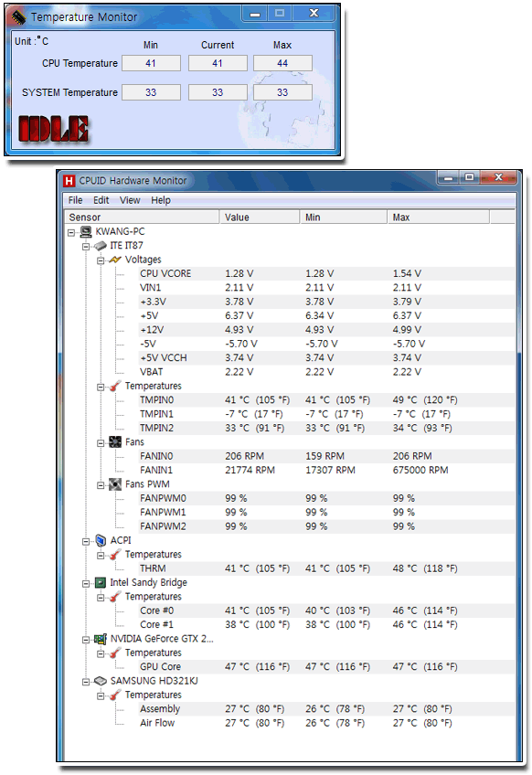Click the ACPI monitor icon
532x775 pixels.
click(101, 540)
